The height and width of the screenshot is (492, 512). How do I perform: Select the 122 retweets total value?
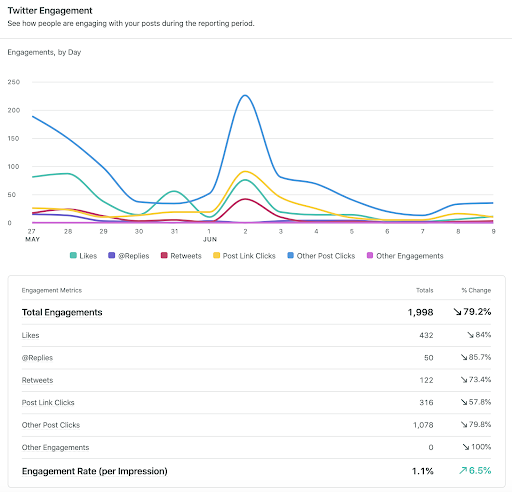426,380
